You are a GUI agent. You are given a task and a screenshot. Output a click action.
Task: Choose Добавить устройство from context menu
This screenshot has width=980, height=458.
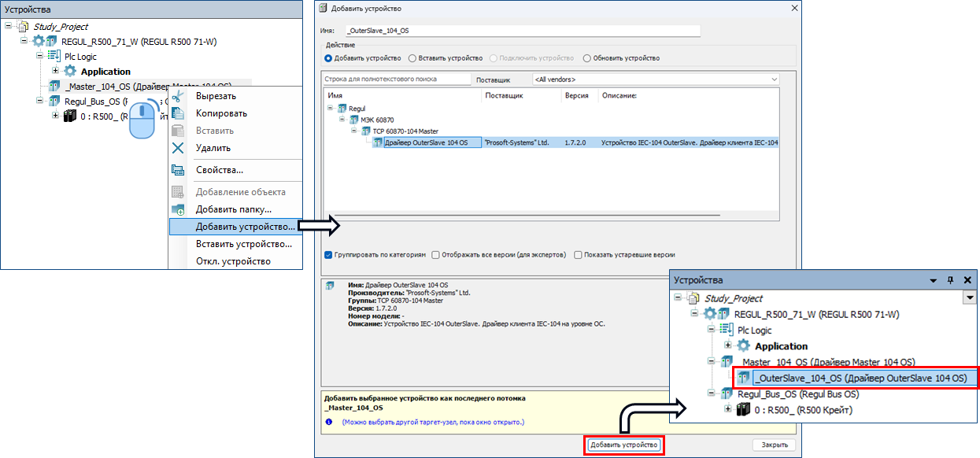pyautogui.click(x=245, y=227)
